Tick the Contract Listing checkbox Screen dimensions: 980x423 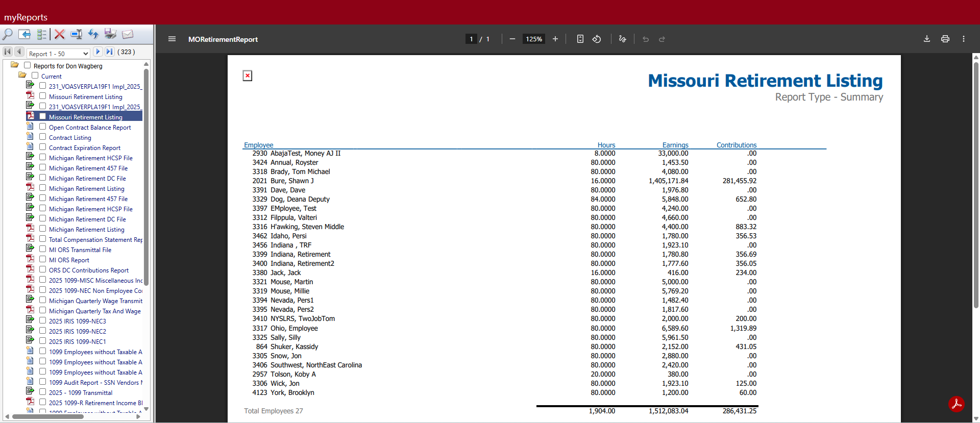[43, 137]
